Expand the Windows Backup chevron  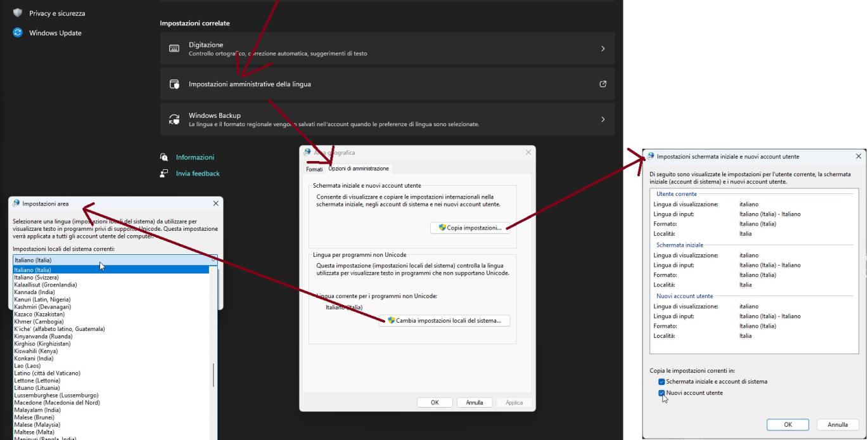(603, 119)
